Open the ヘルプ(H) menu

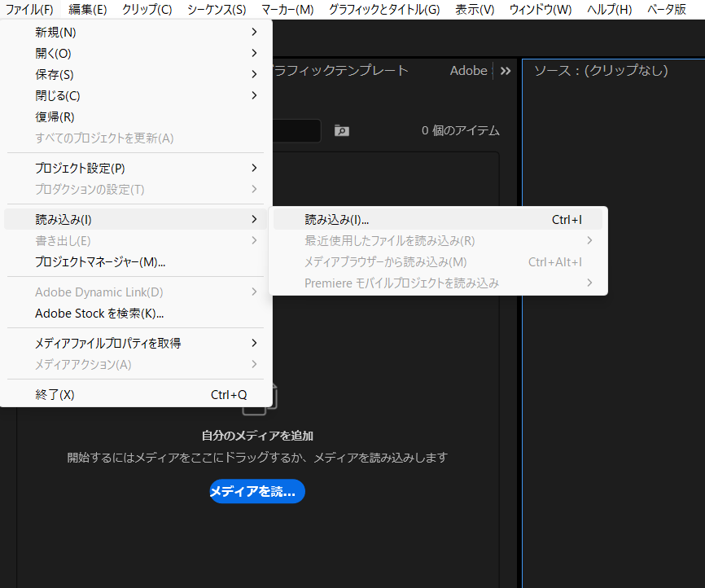609,10
